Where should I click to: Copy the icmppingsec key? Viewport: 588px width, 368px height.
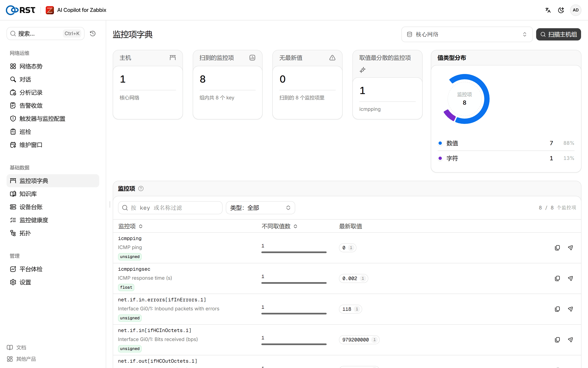click(x=557, y=278)
